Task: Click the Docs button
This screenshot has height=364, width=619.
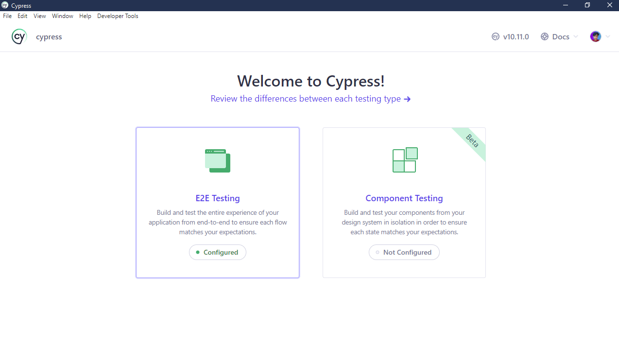Action: click(560, 36)
